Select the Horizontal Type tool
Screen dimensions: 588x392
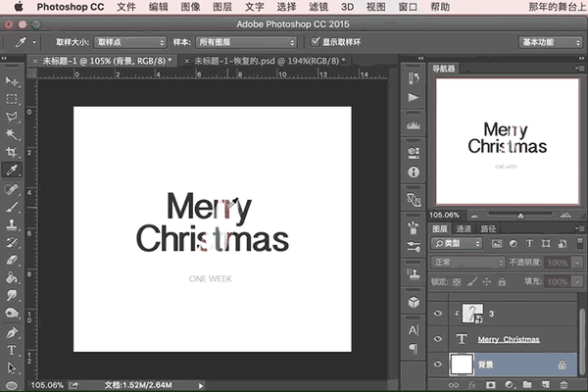pos(12,350)
